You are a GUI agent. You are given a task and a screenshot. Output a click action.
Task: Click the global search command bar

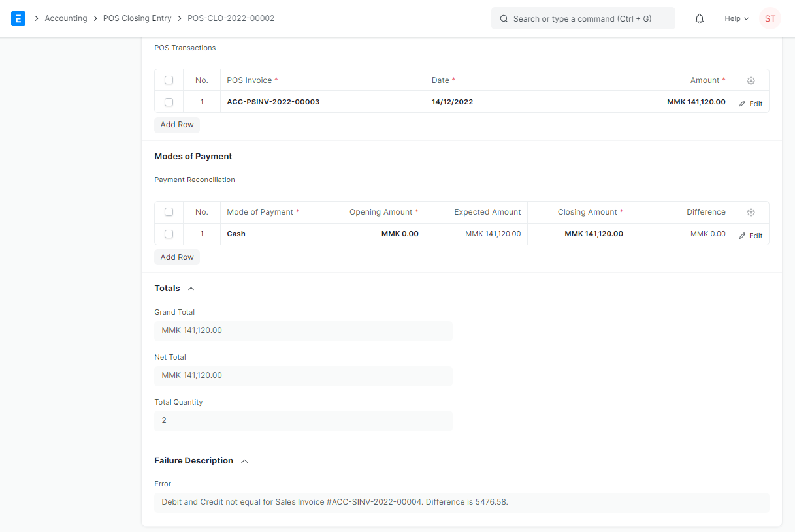click(583, 18)
